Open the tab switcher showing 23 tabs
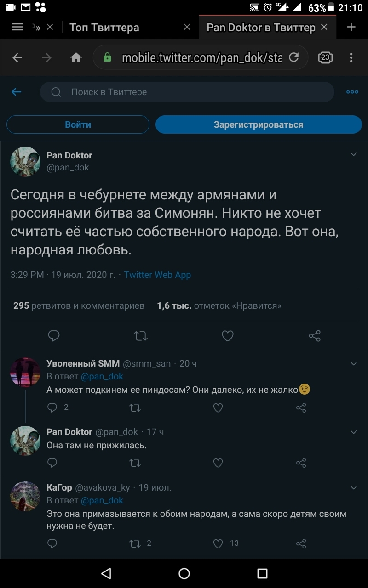The height and width of the screenshot is (588, 368). coord(325,57)
